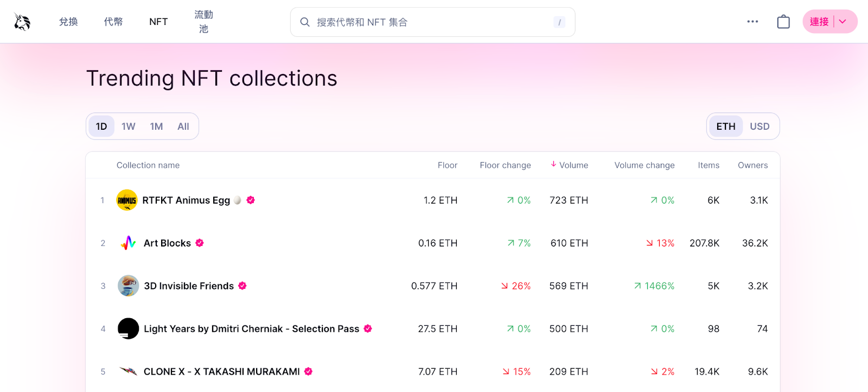Click the Art Blocks collection logo
The image size is (868, 392).
[128, 243]
